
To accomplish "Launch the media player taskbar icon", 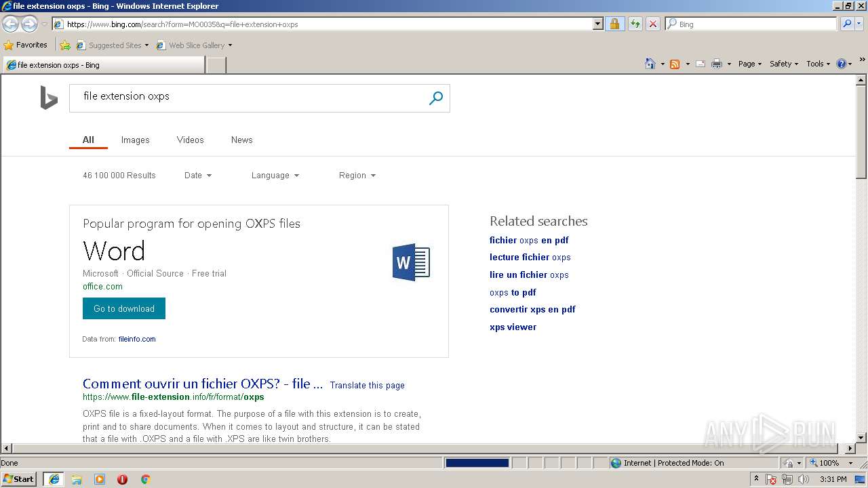I will tap(100, 479).
